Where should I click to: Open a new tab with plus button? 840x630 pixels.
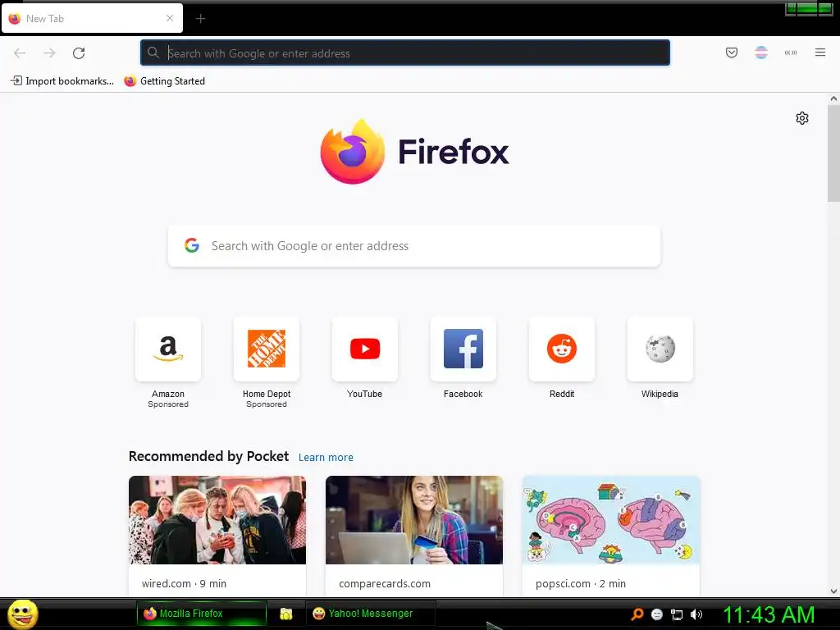200,19
